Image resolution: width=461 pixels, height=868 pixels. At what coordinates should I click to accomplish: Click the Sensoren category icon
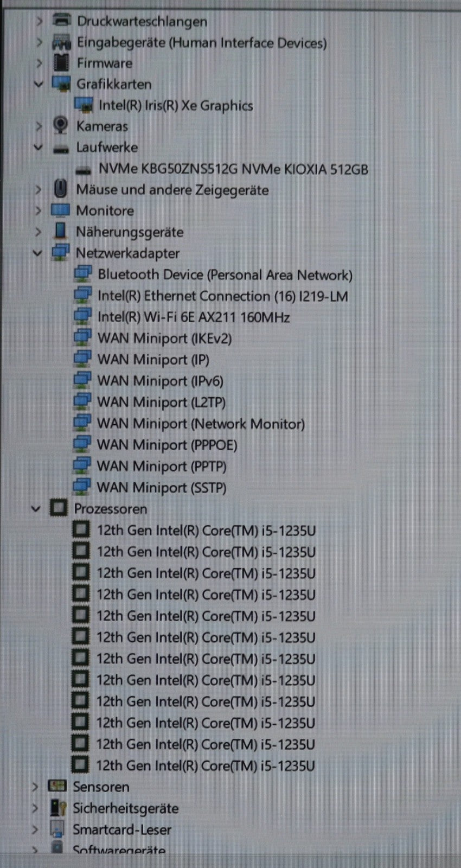pos(57,786)
